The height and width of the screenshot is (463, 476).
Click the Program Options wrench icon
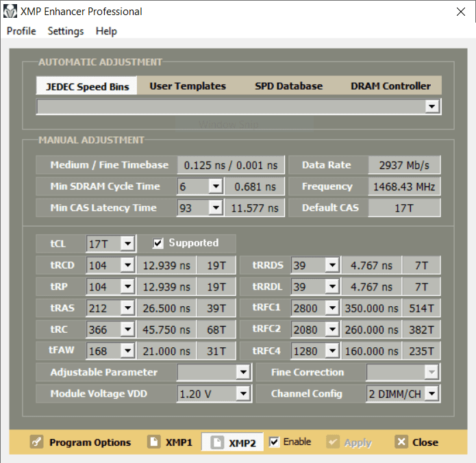[x=37, y=442]
